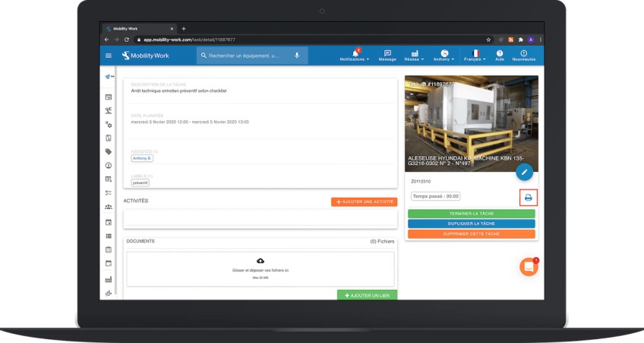
Task: Focus the Rechercher un équipement search field
Action: (252, 56)
